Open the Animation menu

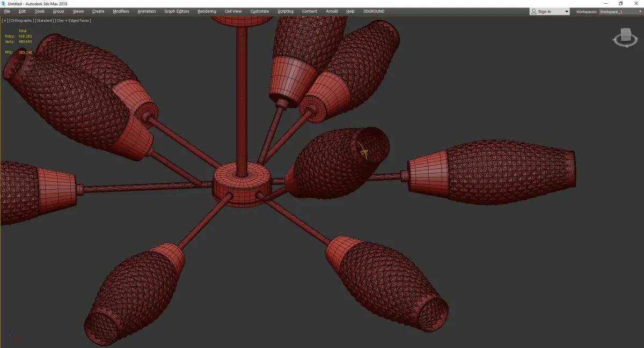147,11
